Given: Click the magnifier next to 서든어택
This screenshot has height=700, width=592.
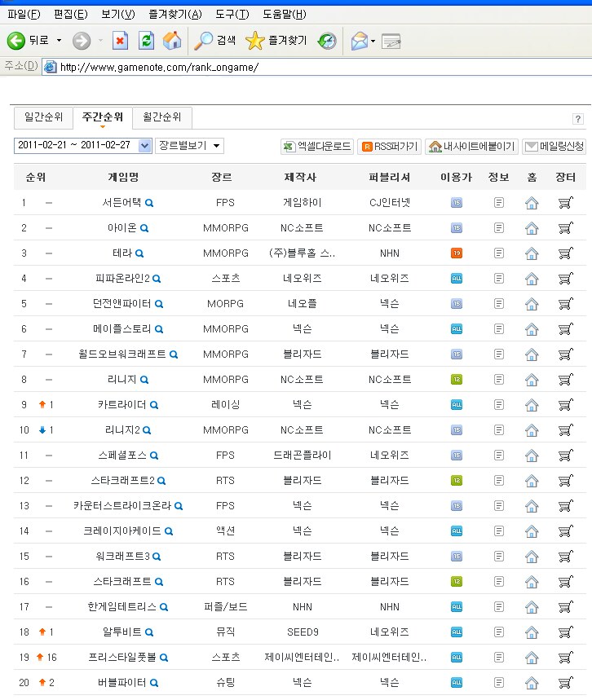Looking at the screenshot, I should (149, 203).
